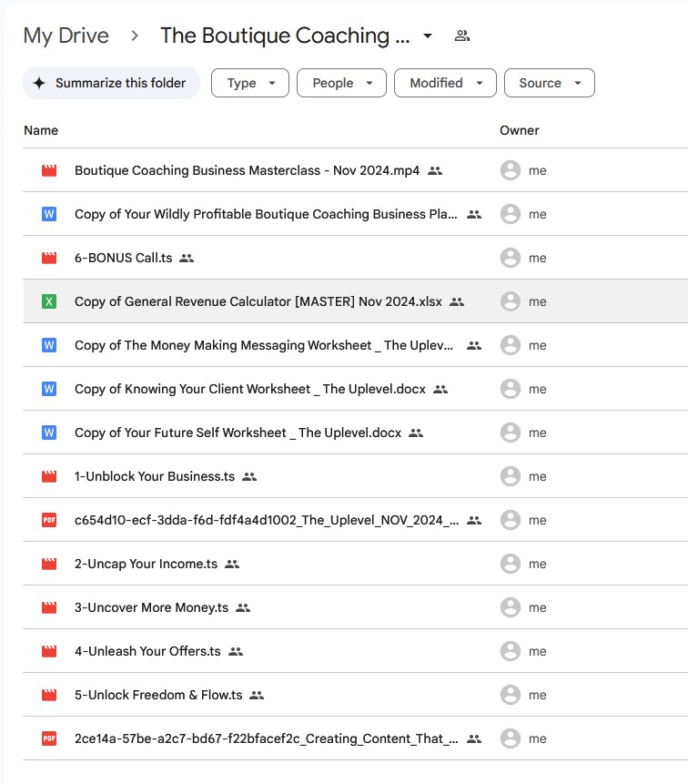Click the Excel icon for General Revenue Calculator
The image size is (688, 784).
[49, 301]
